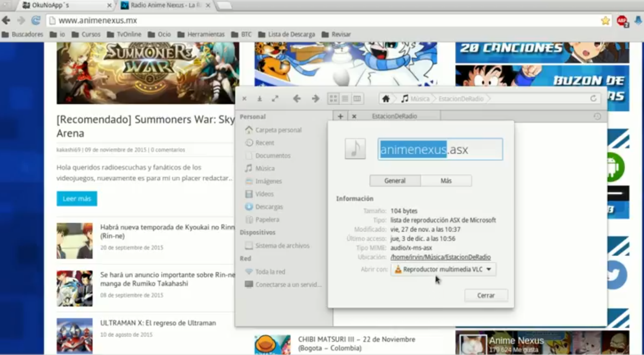Open the 20 Canciones banner
Image resolution: width=644 pixels, height=355 pixels.
542,52
